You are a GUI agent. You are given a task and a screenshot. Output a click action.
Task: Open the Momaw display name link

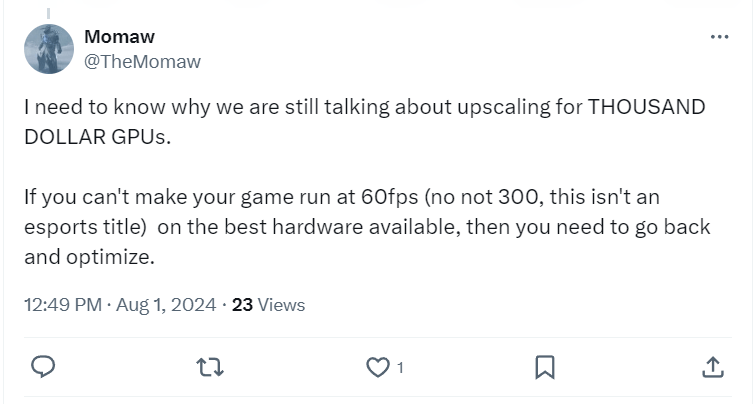pos(119,37)
